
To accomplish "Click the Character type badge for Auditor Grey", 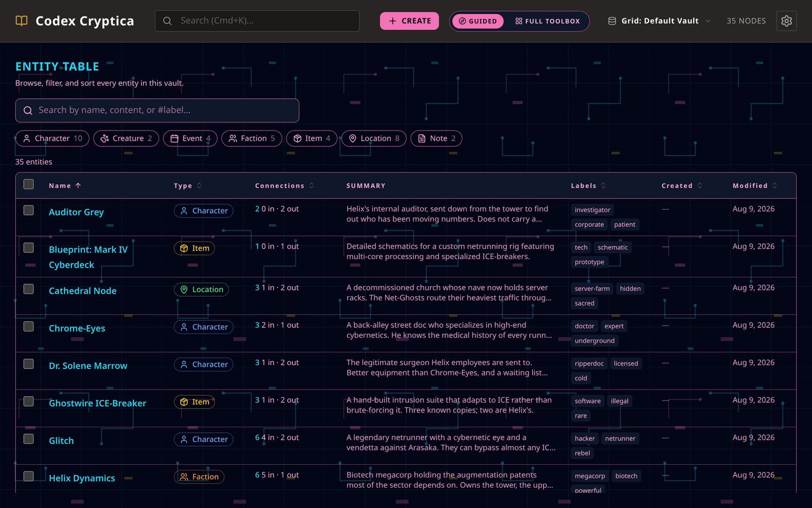I will pyautogui.click(x=204, y=211).
